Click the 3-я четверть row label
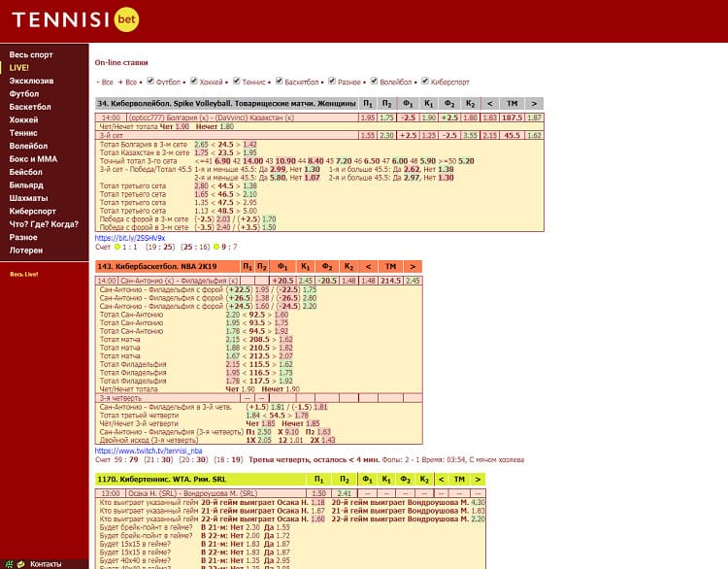Image resolution: width=728 pixels, height=569 pixels. pyautogui.click(x=120, y=398)
